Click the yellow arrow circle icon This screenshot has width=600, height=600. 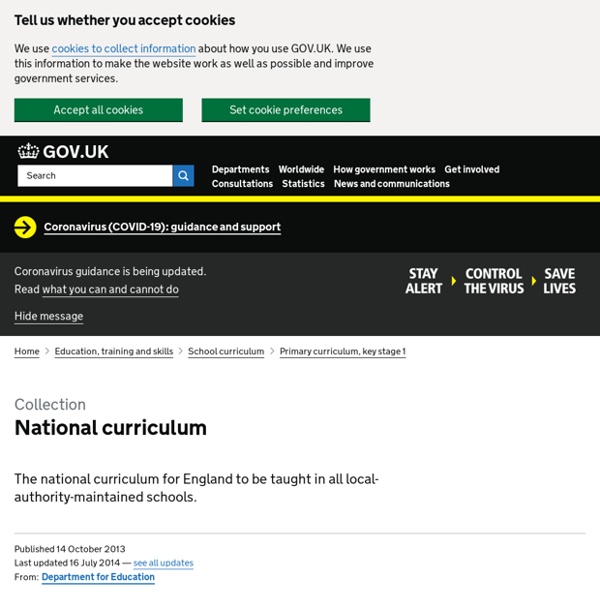pyautogui.click(x=25, y=227)
